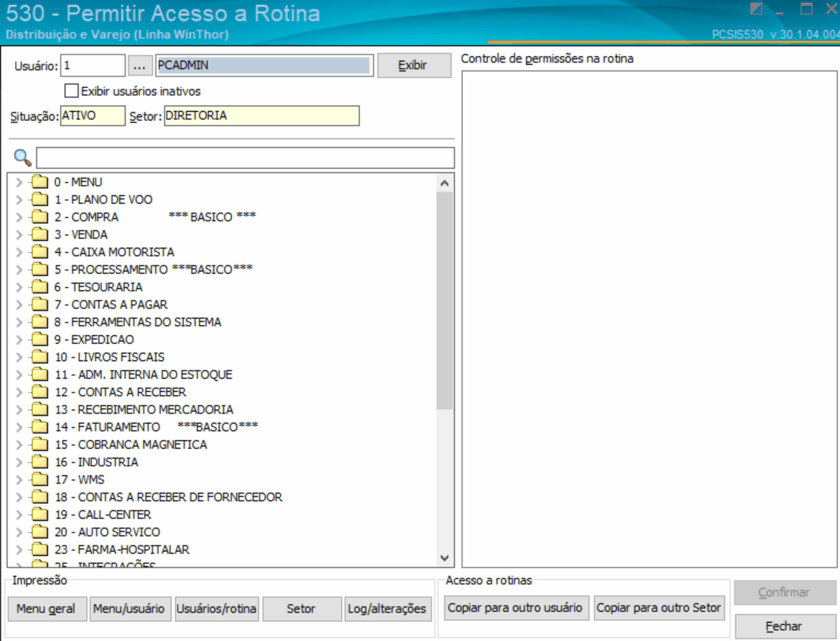The width and height of the screenshot is (840, 641).
Task: Select the 20 - AUTO SERVICO tree row
Action: coord(107,532)
